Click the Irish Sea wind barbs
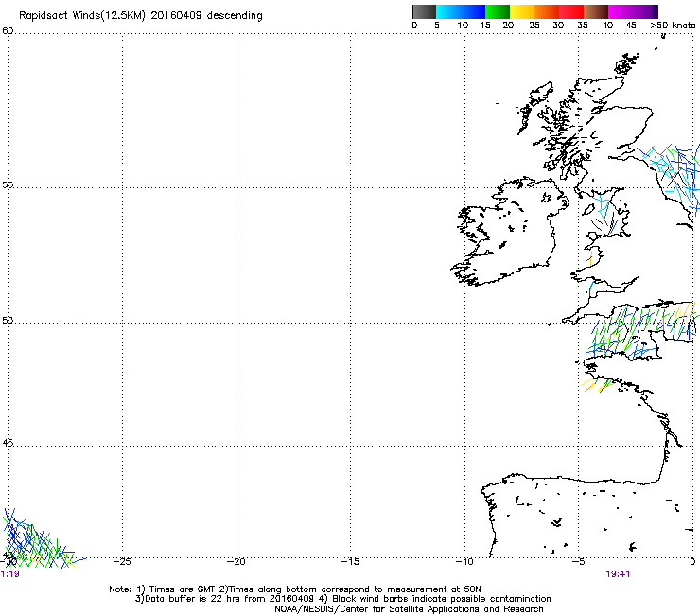This screenshot has width=700, height=615. [x=604, y=215]
